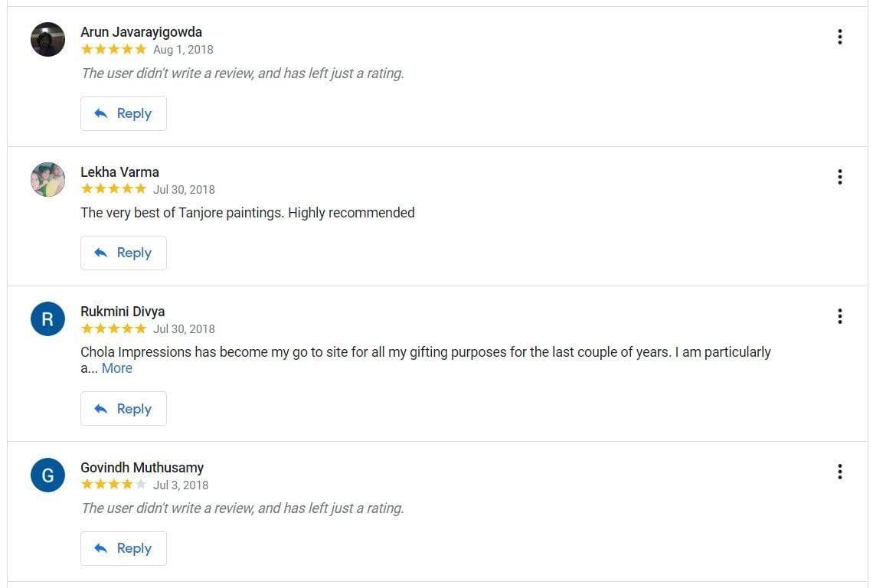The width and height of the screenshot is (873, 588).
Task: Click Govindh Muthusamy's blue G avatar
Action: (47, 475)
